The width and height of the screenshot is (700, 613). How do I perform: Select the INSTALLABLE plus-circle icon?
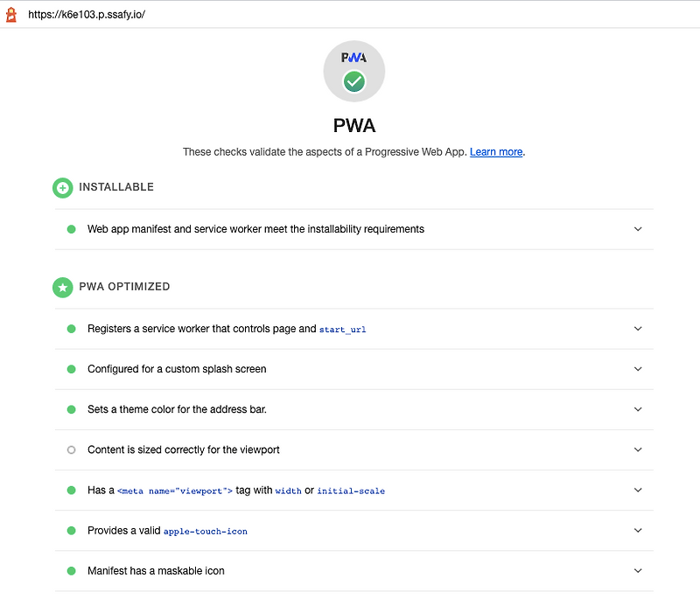tap(62, 187)
